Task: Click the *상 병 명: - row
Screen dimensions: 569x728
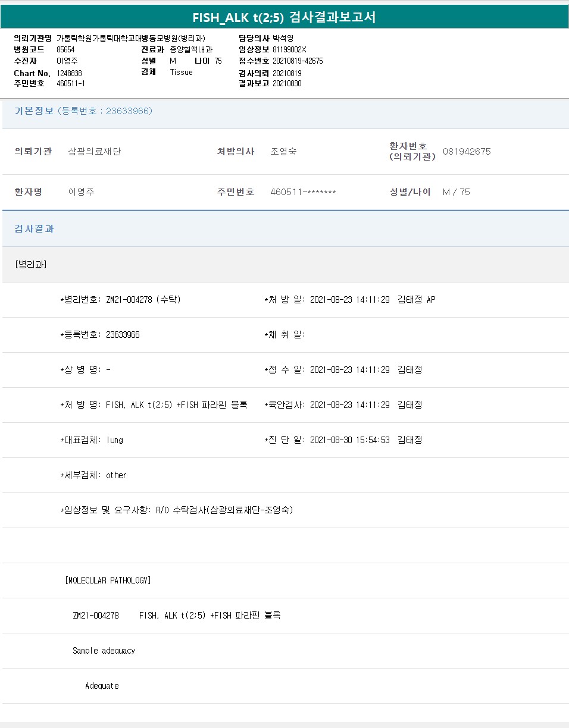Action: coord(85,369)
